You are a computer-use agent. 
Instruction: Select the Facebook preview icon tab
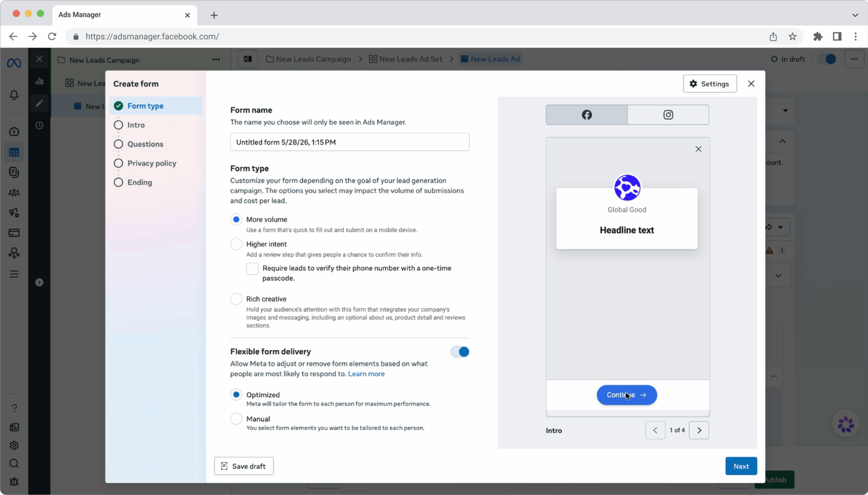(587, 115)
